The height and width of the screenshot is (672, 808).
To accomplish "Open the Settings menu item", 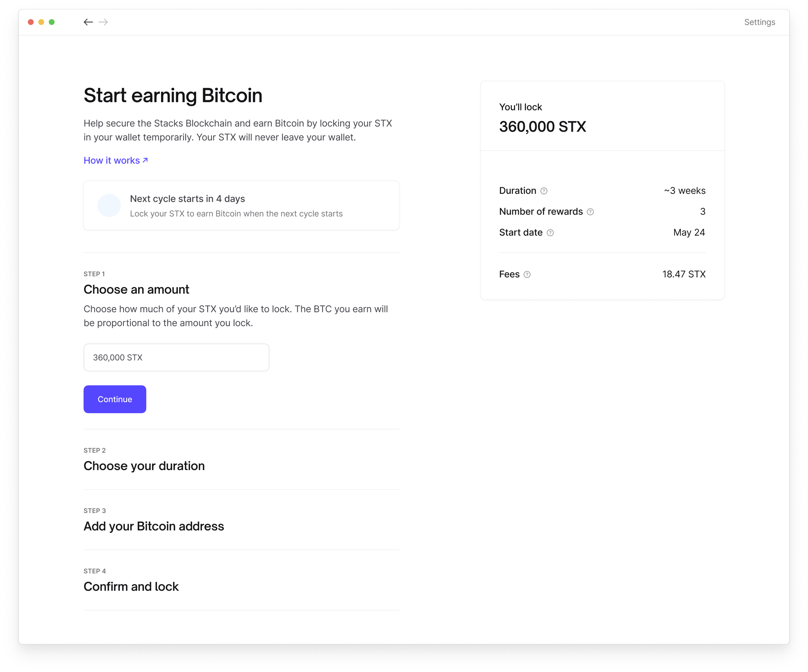I will click(x=759, y=22).
